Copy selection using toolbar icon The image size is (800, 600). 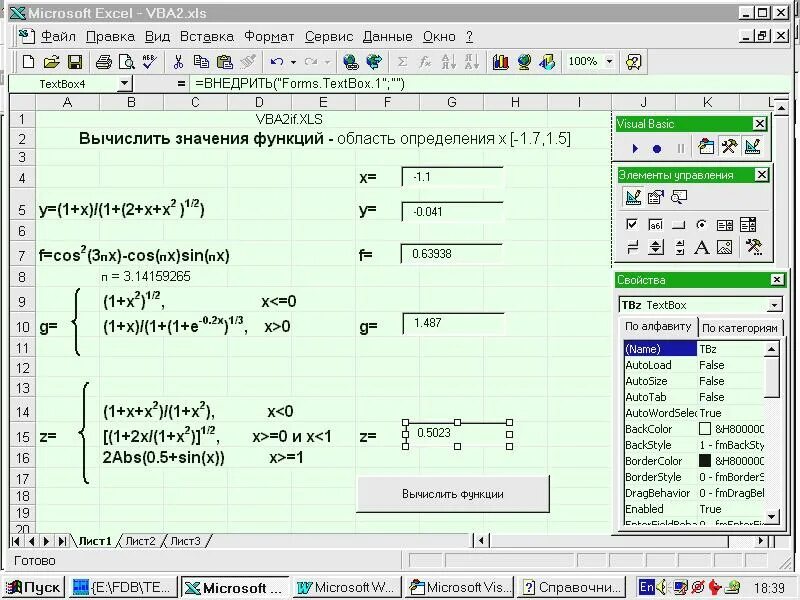point(201,62)
